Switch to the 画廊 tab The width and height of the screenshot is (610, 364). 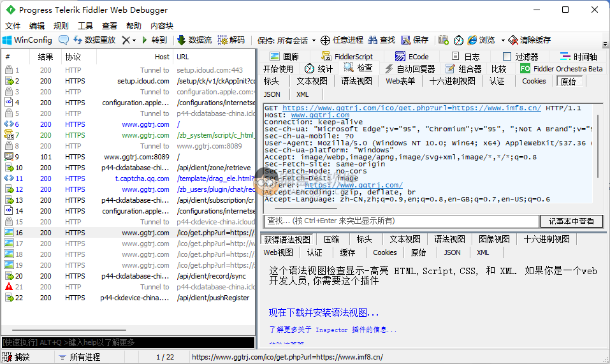point(284,57)
